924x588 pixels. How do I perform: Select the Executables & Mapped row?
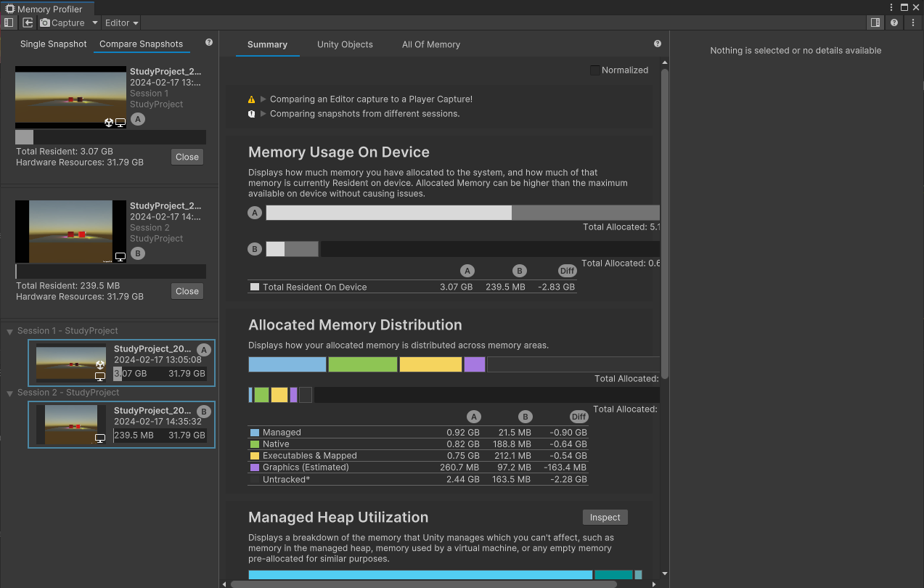(417, 456)
